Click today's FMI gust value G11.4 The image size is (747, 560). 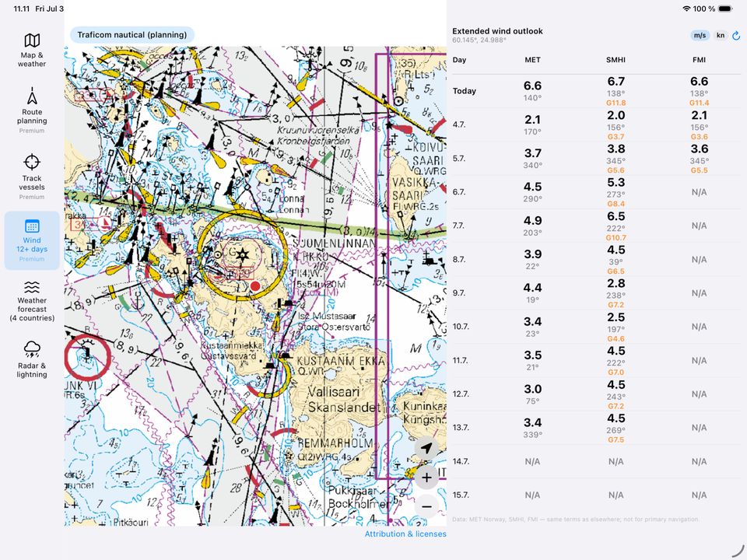tap(700, 103)
